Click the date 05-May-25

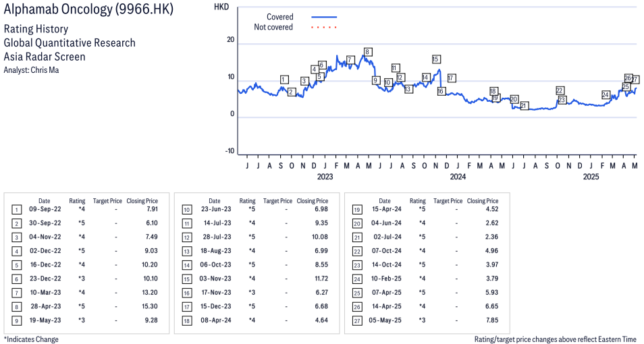(x=385, y=320)
